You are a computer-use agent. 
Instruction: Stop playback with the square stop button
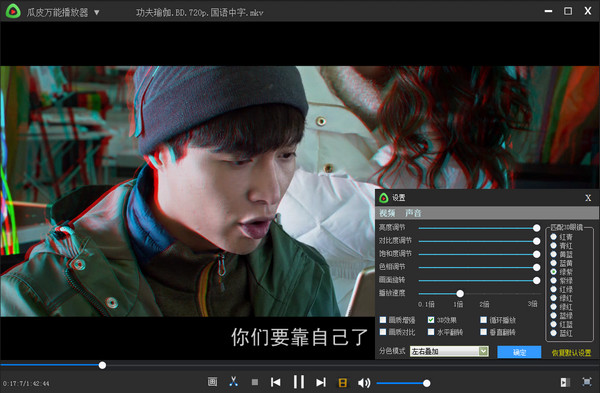tap(255, 382)
